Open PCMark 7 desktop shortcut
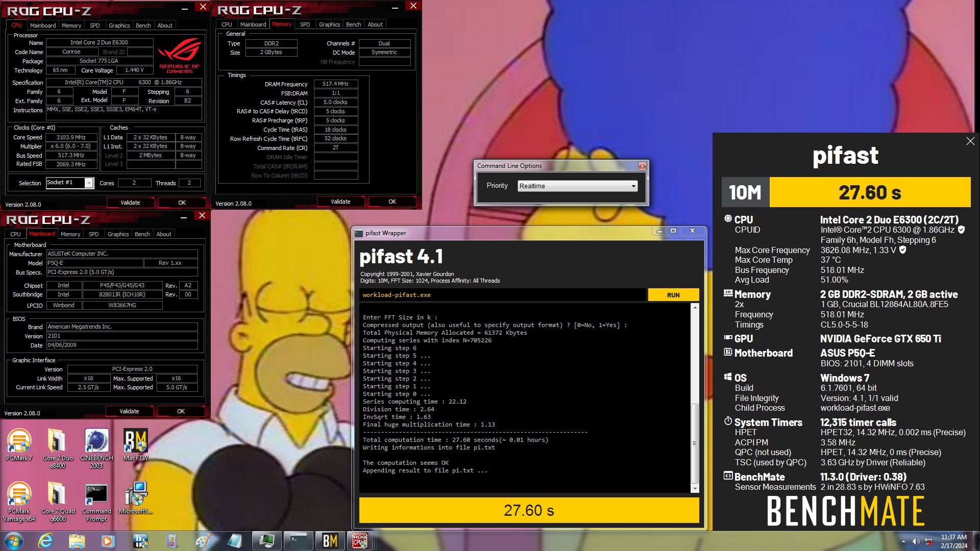The image size is (980, 551). click(x=19, y=445)
